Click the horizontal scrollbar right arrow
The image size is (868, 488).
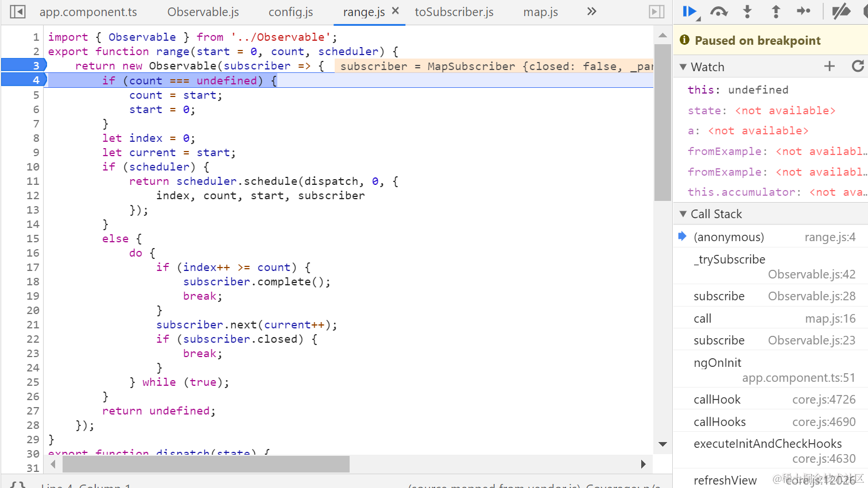click(643, 464)
